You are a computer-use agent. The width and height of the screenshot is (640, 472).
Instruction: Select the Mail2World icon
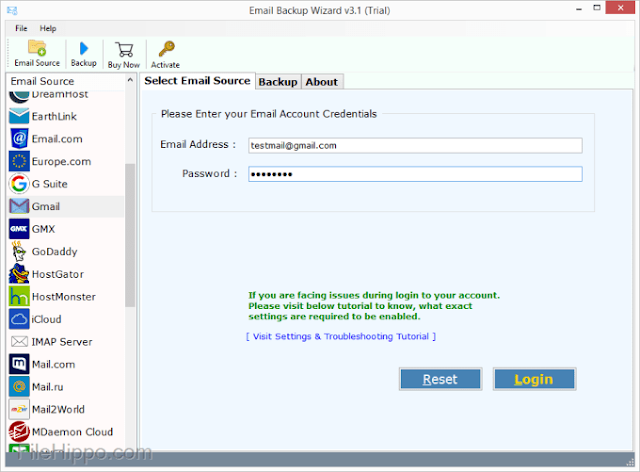[x=19, y=409]
